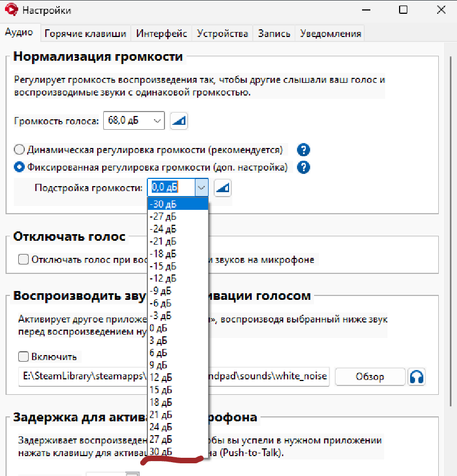This screenshot has width=457, height=476.
Task: Open volume meter next to Подстройка громкости
Action: point(222,188)
